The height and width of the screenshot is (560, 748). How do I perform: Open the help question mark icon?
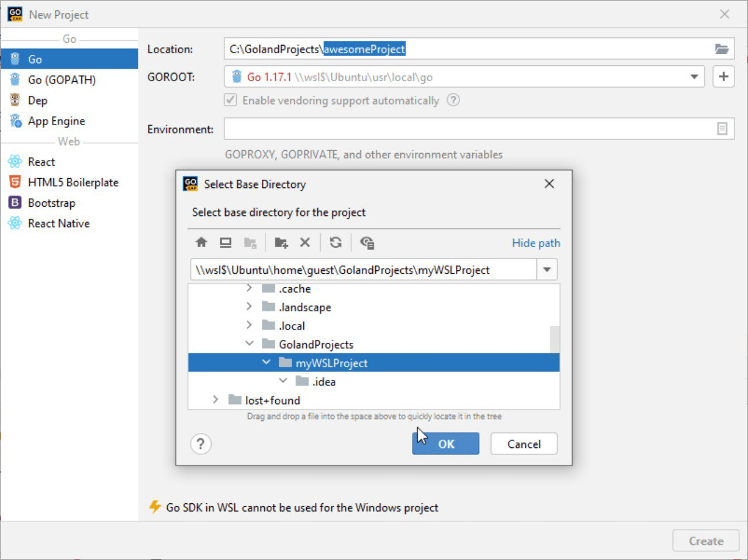(201, 444)
